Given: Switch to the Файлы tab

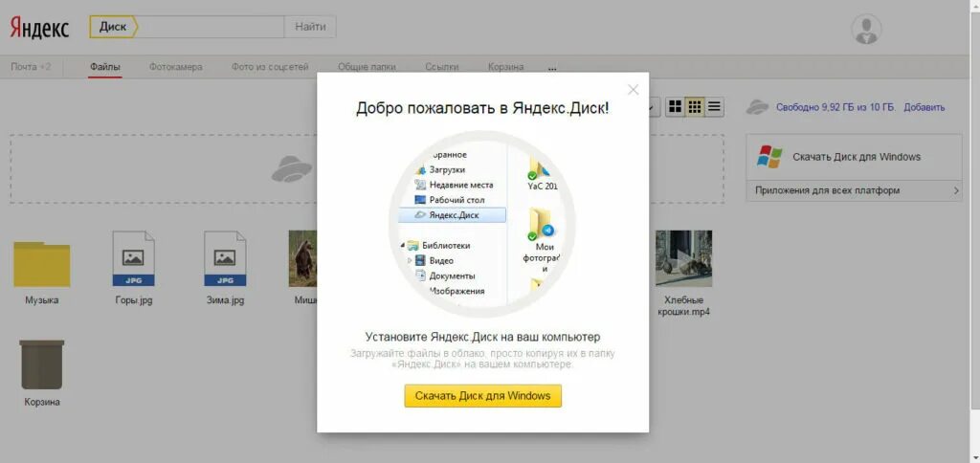Looking at the screenshot, I should pyautogui.click(x=105, y=67).
